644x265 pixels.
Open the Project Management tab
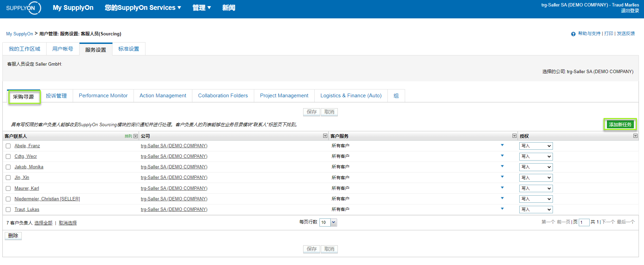click(284, 96)
